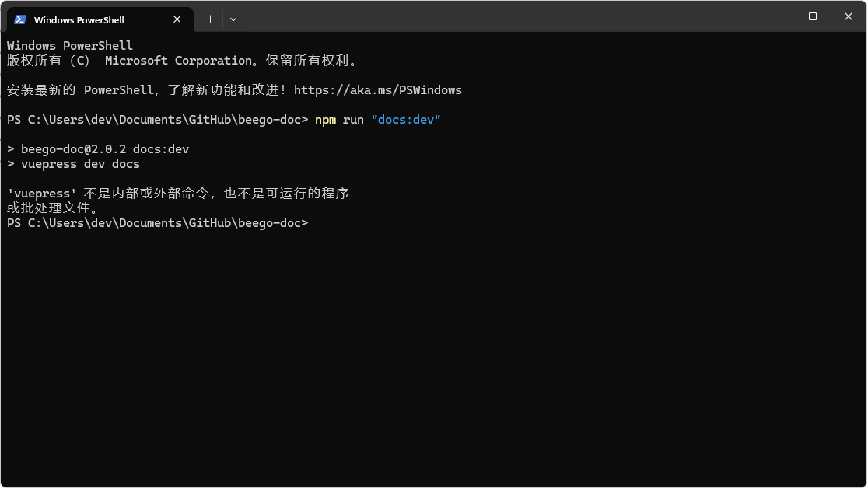Select the Windows PowerShell tab title

point(79,19)
